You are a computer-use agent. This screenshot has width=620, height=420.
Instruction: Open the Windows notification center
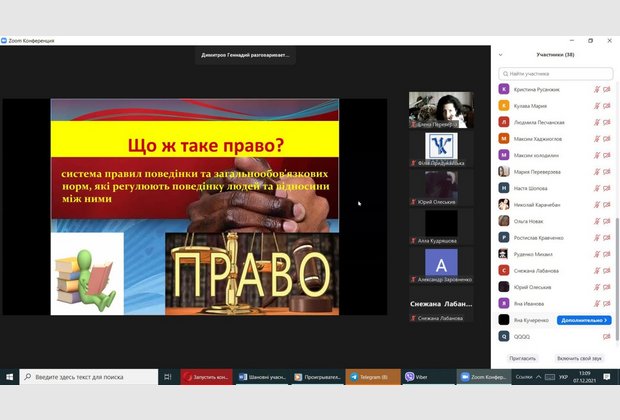607,377
